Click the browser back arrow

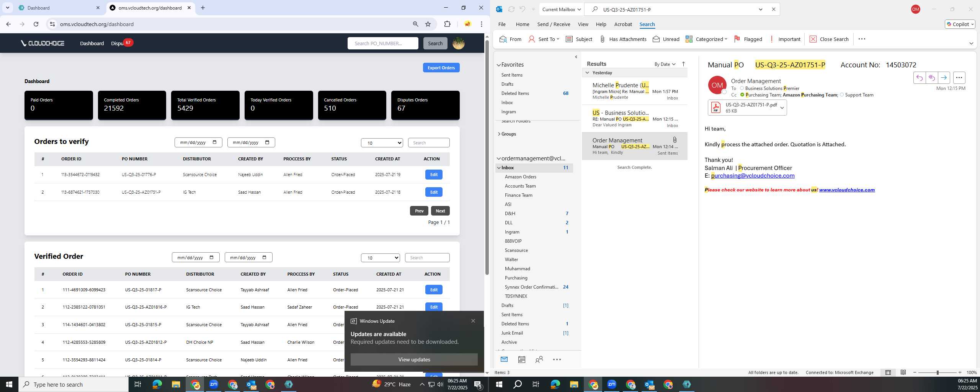8,24
